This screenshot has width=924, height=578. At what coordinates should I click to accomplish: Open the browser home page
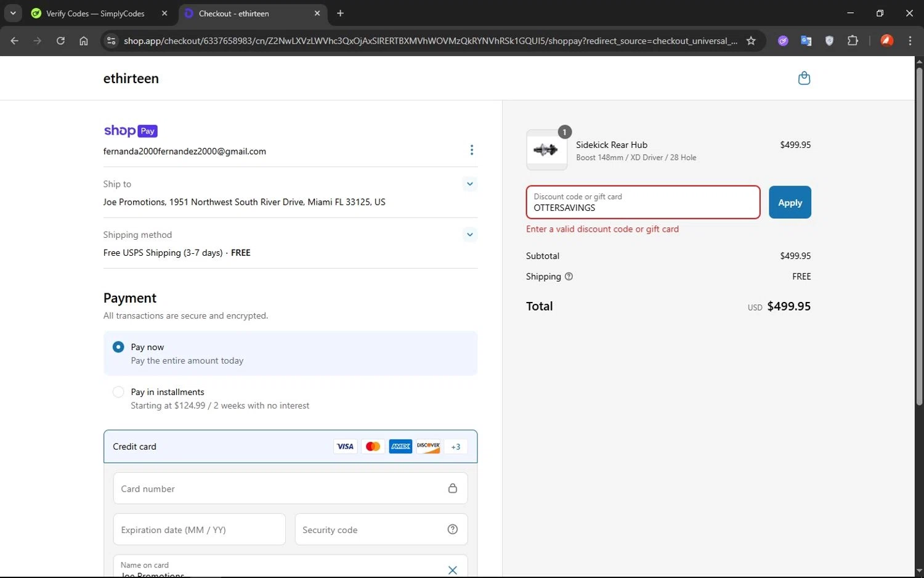coord(84,41)
